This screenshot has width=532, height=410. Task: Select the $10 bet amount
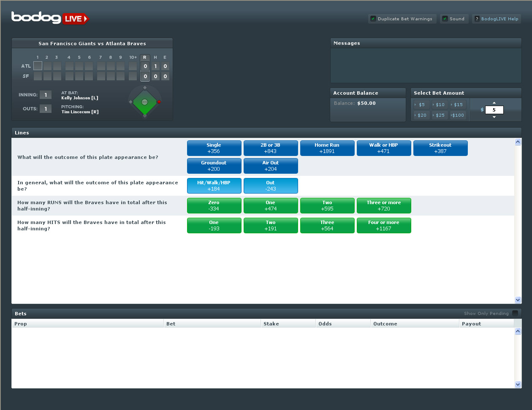point(440,104)
